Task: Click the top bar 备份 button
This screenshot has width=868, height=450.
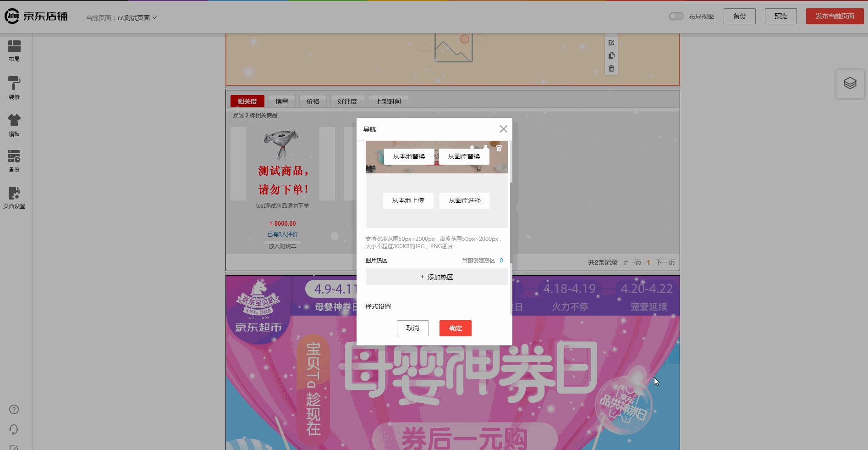Action: tap(740, 16)
